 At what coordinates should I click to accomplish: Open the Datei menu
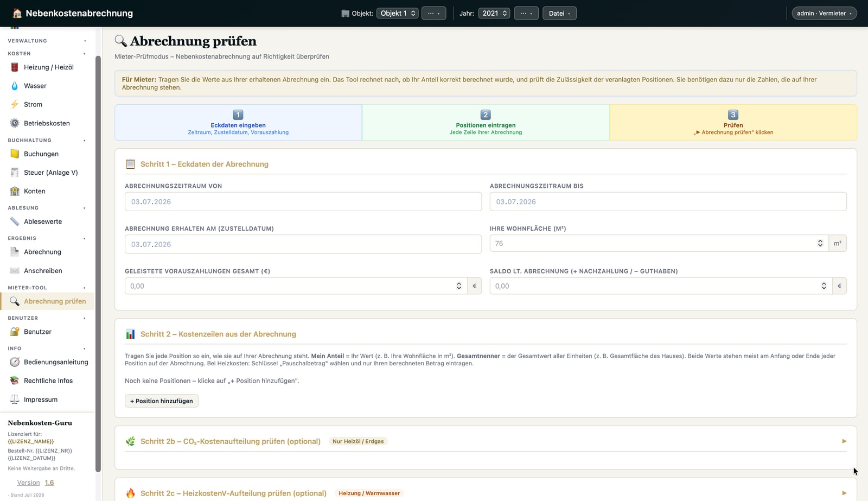click(x=559, y=13)
